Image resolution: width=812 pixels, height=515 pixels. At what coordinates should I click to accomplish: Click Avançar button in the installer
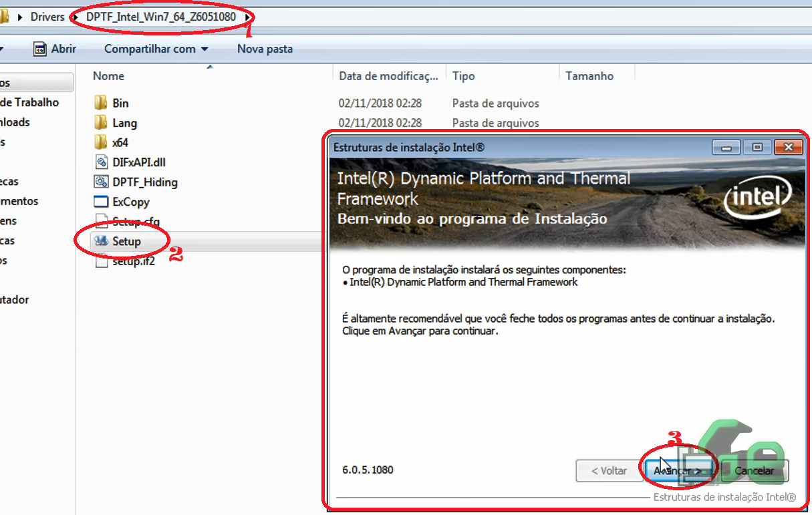pyautogui.click(x=678, y=470)
